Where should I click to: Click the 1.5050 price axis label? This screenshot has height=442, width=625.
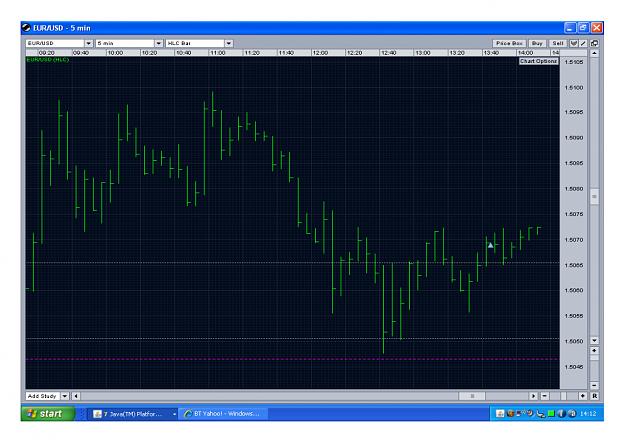(x=574, y=341)
